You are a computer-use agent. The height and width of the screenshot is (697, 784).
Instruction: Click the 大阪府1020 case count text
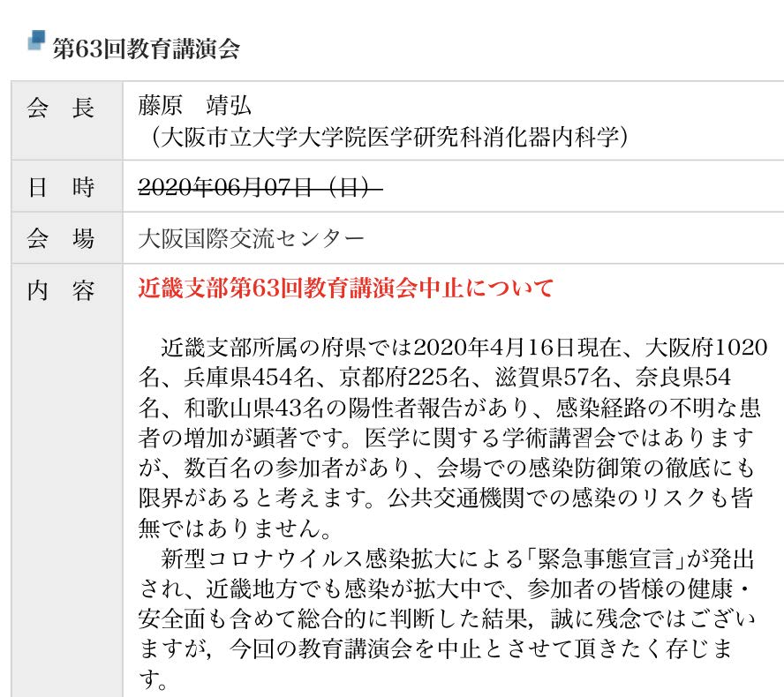coord(706,346)
